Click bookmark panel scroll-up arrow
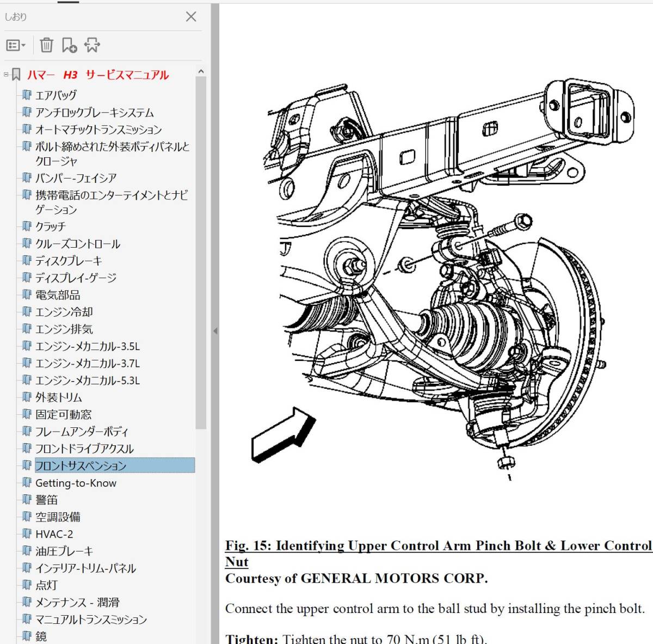The image size is (653, 644). [x=201, y=71]
